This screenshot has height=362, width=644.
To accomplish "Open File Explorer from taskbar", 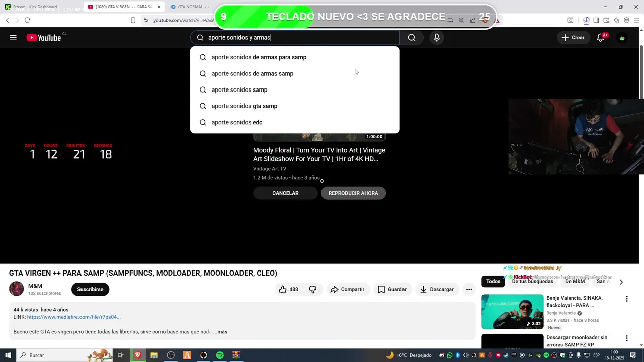I will (154, 355).
